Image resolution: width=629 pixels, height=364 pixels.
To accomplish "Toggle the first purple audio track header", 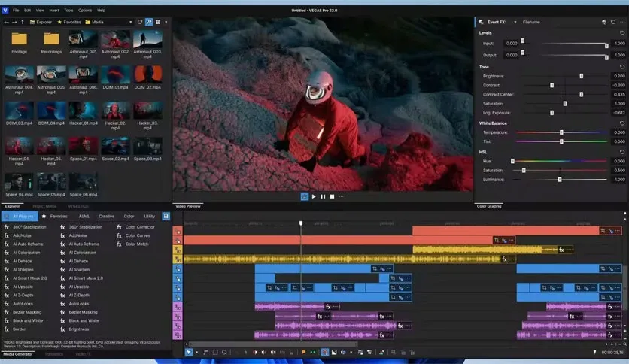I will [178, 307].
